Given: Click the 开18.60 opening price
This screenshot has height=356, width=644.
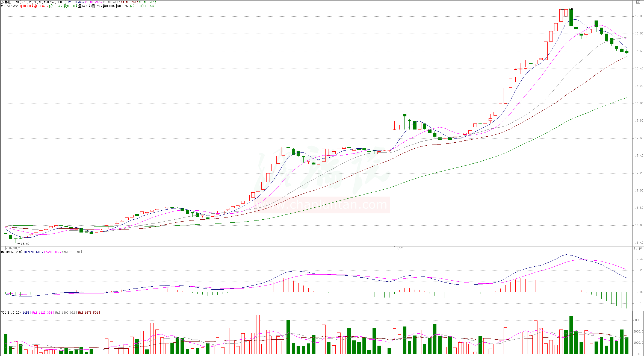Looking at the screenshot, I should coord(25,6).
